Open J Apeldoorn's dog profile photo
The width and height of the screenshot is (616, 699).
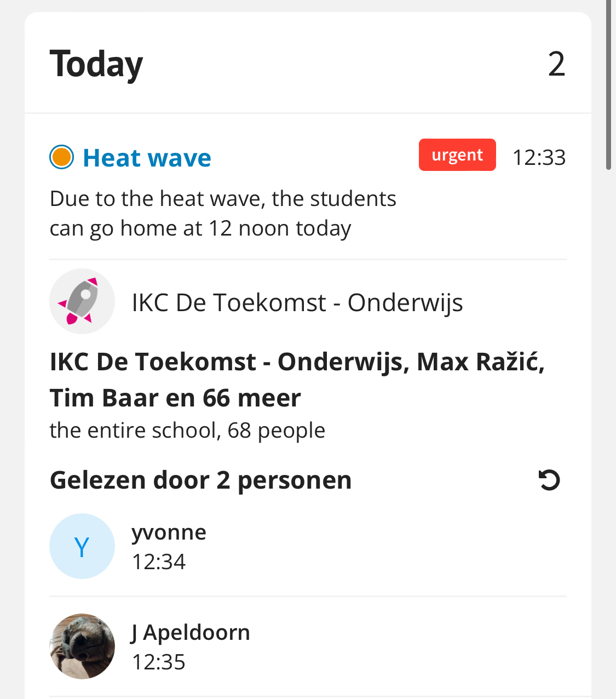82,646
